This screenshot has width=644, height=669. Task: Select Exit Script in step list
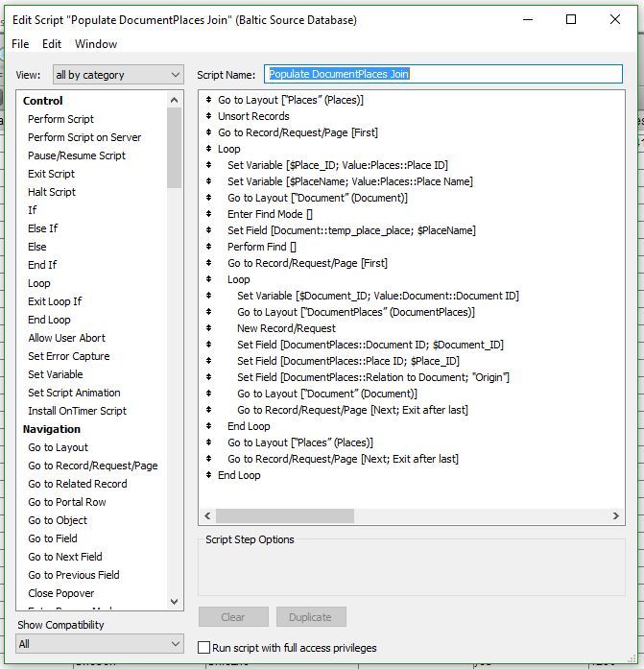[51, 174]
